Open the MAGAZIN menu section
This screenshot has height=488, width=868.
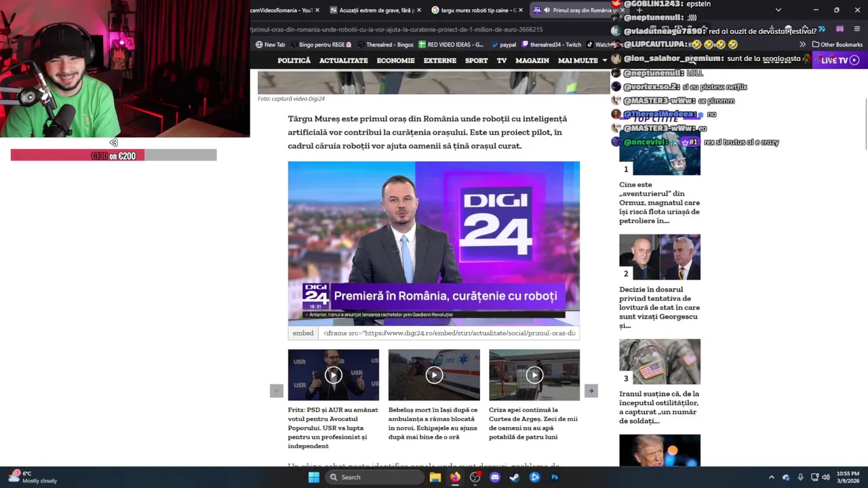click(532, 60)
